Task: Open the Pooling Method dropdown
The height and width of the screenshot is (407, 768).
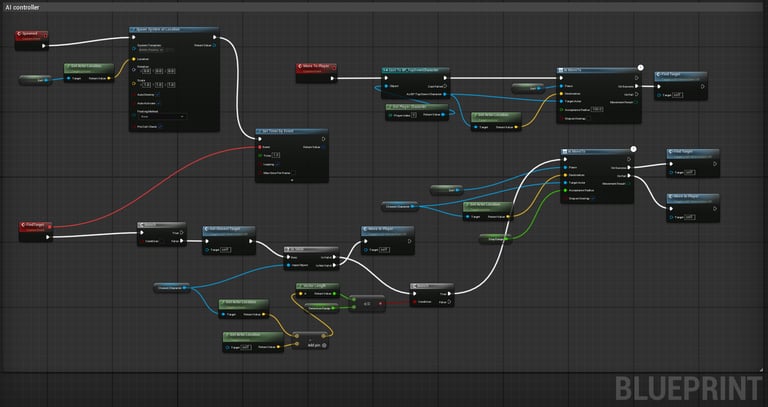Action: (x=162, y=117)
